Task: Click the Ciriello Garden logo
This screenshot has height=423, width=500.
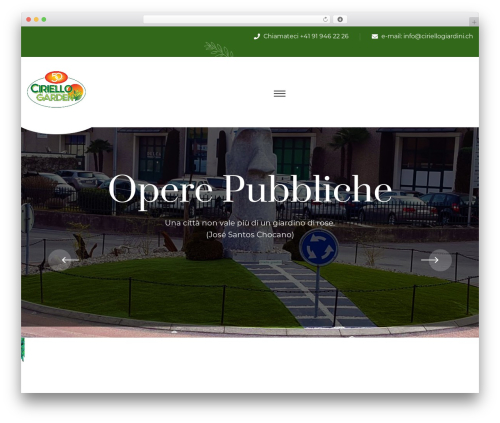Action: tap(56, 89)
